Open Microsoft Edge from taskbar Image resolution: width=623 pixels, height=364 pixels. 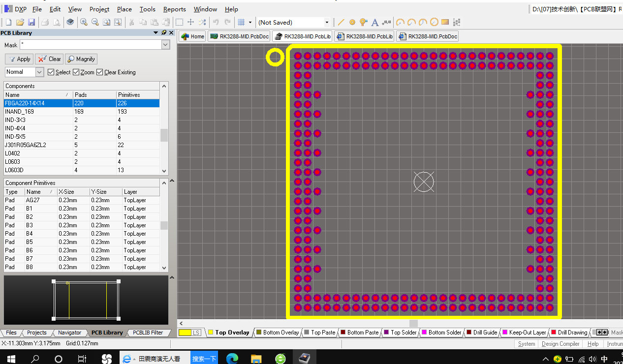point(232,358)
